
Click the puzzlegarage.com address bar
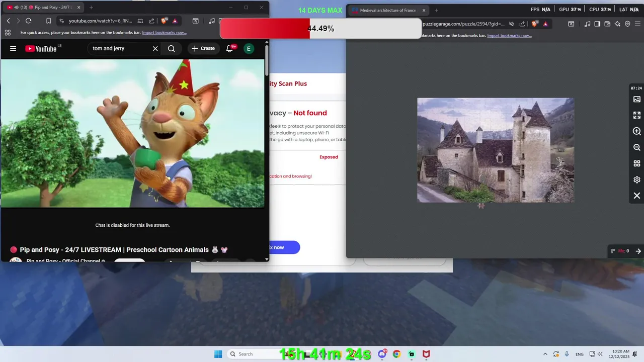(x=463, y=24)
